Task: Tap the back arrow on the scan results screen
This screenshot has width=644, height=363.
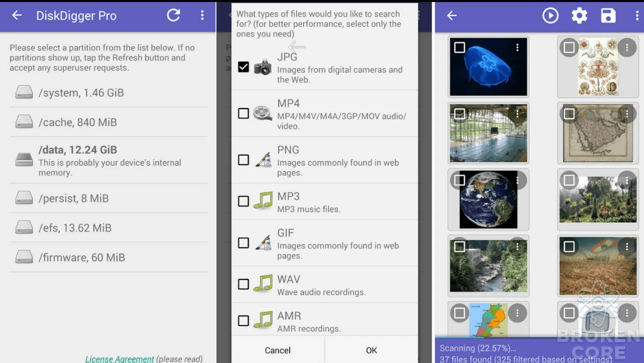Action: 452,16
